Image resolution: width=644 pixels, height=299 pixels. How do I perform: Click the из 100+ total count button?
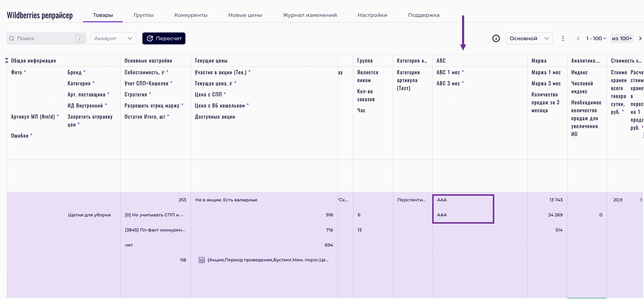point(622,39)
